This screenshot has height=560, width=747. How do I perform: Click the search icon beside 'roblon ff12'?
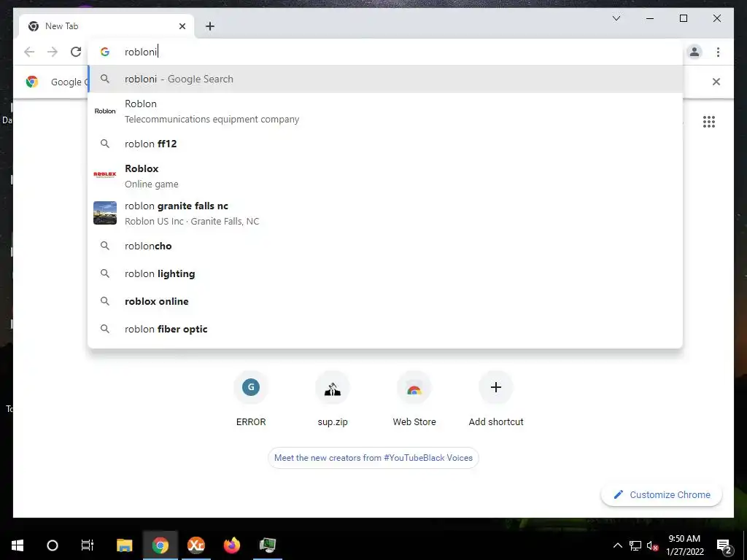105,144
